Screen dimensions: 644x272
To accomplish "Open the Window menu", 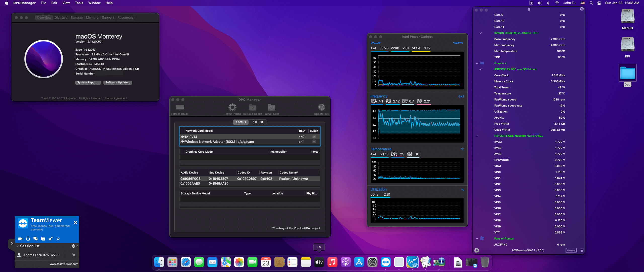I will coord(94,3).
